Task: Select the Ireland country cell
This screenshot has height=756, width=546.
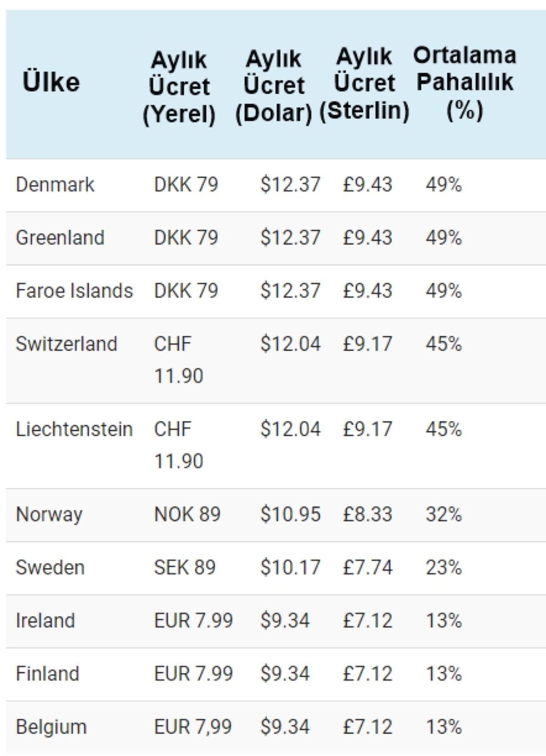Action: tap(45, 621)
